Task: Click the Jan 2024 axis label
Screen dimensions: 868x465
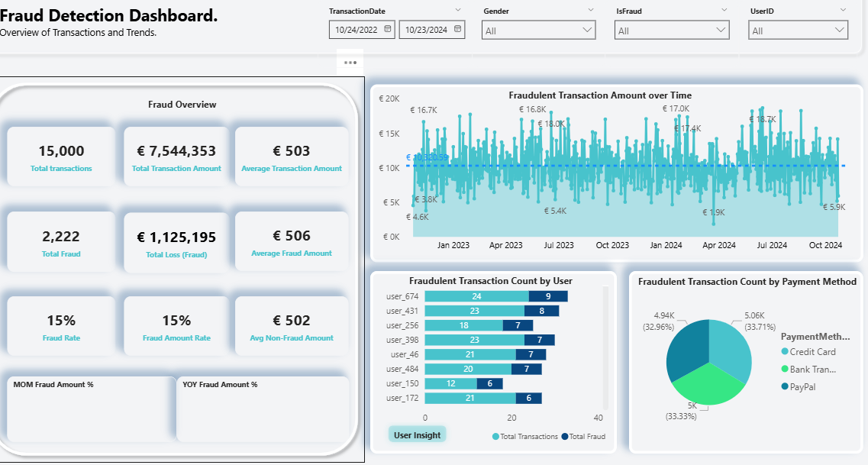Action: [x=666, y=244]
